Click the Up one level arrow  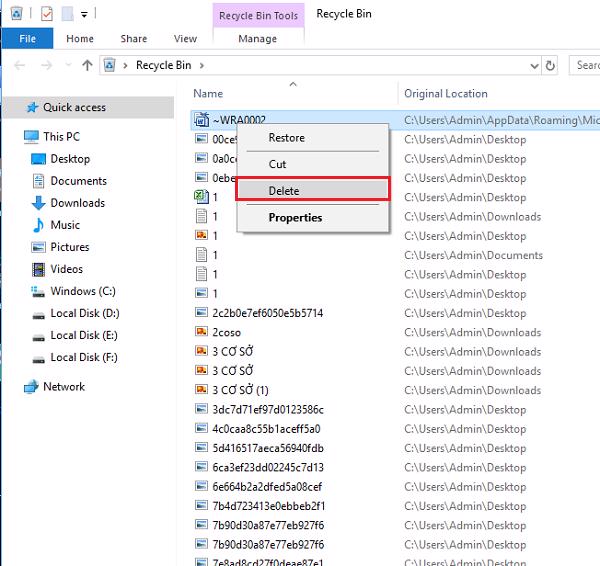pyautogui.click(x=87, y=65)
